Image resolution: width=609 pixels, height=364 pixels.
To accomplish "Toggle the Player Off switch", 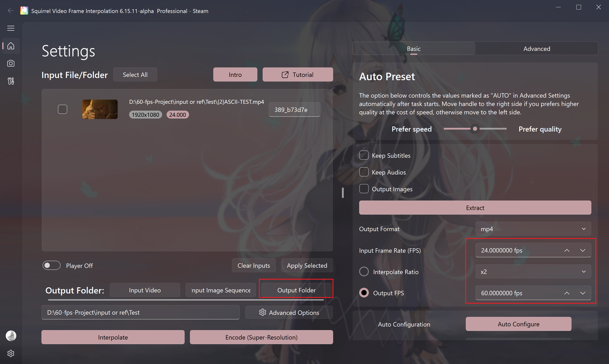I will point(52,265).
